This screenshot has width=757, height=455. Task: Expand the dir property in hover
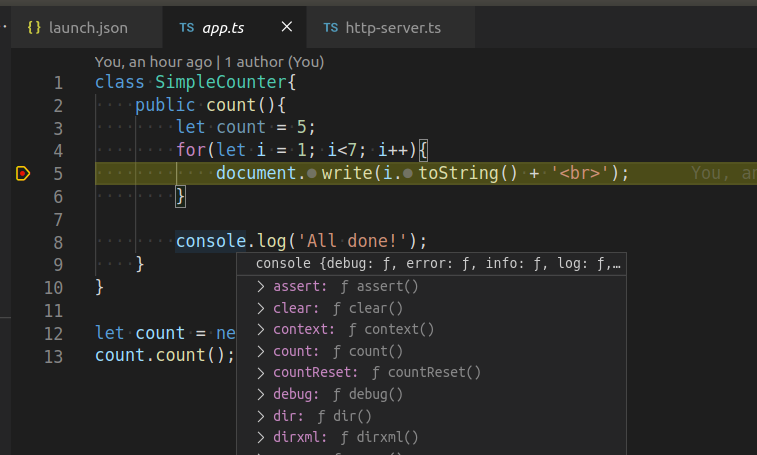[x=261, y=416]
